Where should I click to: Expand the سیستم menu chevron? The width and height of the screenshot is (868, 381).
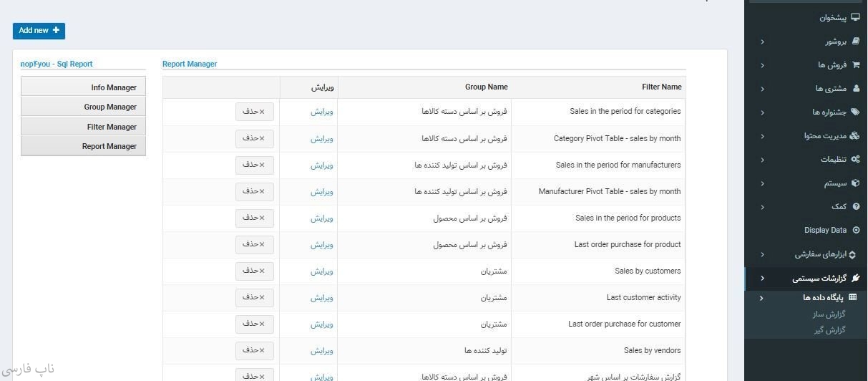(x=762, y=183)
